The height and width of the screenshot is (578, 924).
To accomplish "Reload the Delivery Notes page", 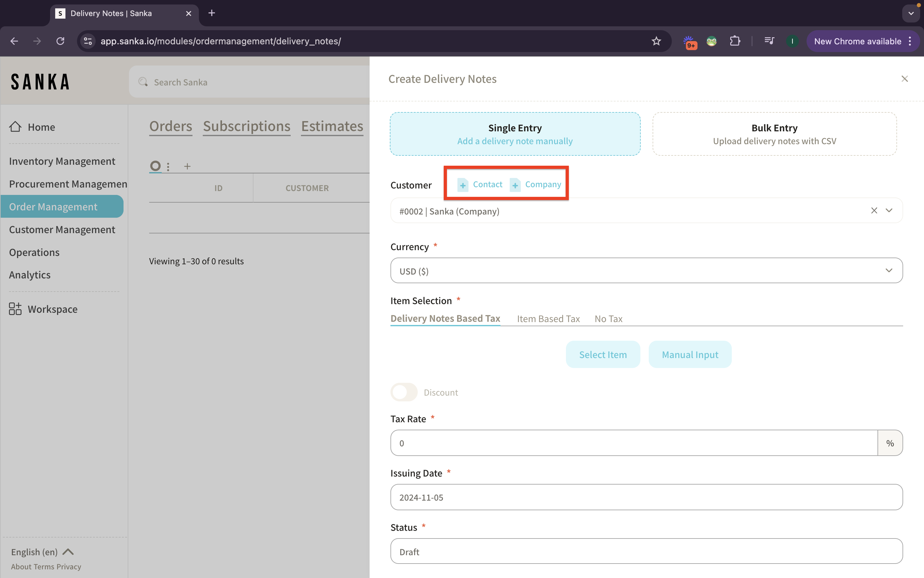I will click(x=60, y=41).
